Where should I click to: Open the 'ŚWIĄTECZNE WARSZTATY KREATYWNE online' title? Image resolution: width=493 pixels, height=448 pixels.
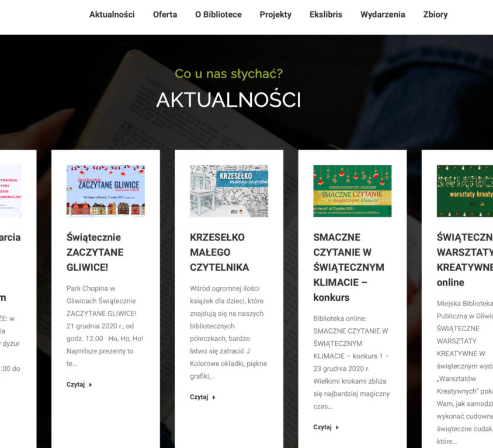point(465,260)
